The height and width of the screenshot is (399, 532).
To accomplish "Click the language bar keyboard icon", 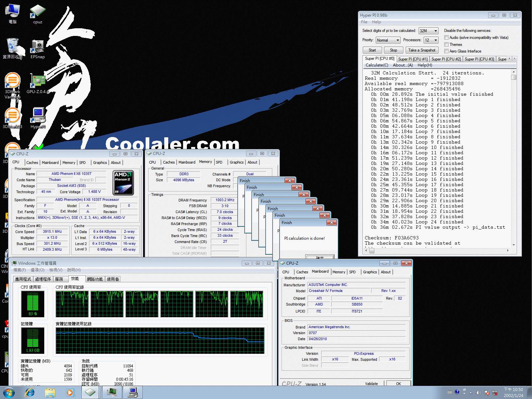I will 450,392.
